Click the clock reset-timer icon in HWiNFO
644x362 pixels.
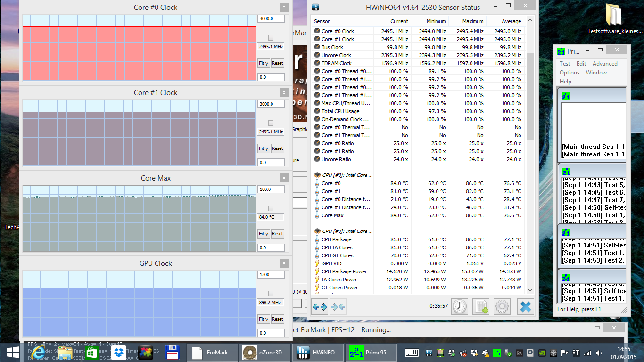click(460, 307)
